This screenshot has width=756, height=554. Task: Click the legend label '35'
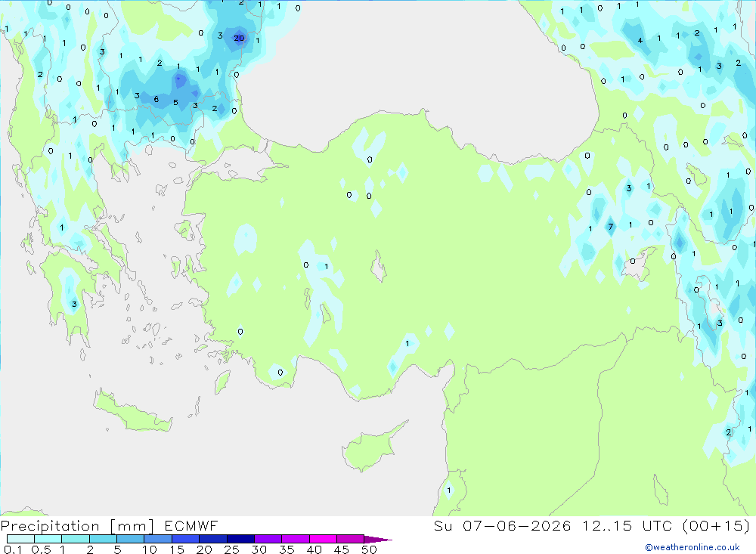(287, 549)
